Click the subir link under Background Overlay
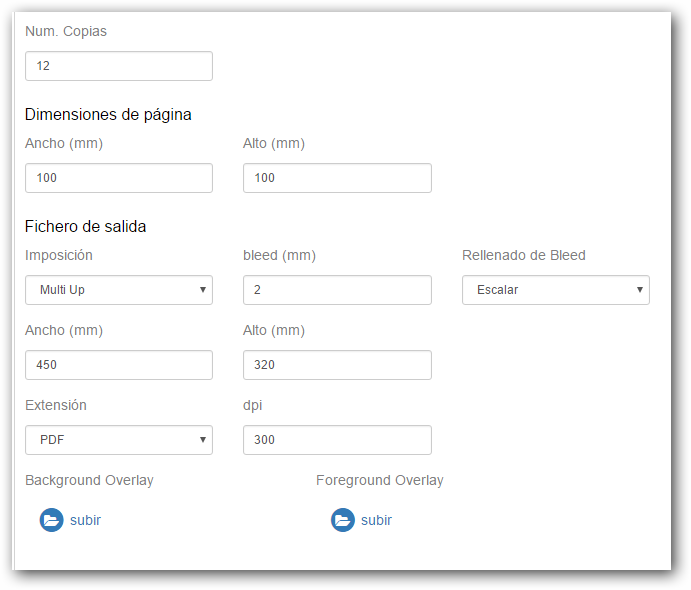This screenshot has width=691, height=590. pyautogui.click(x=85, y=520)
